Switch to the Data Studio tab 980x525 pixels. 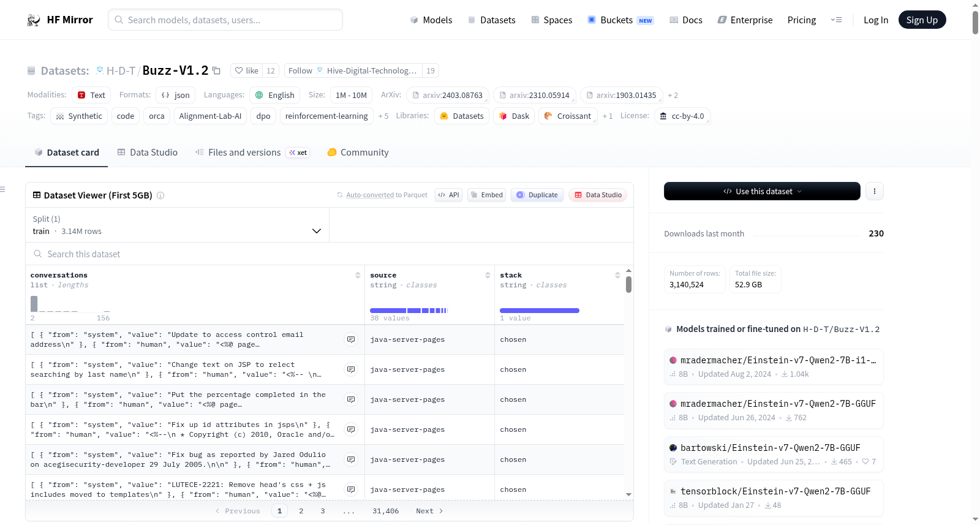tap(148, 153)
